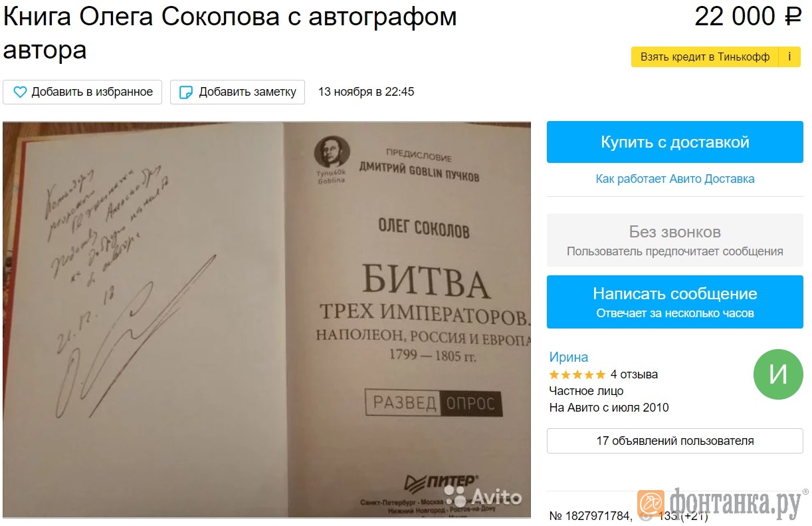812x526 pixels.
Task: Open the book photo with autograph
Action: [266, 319]
